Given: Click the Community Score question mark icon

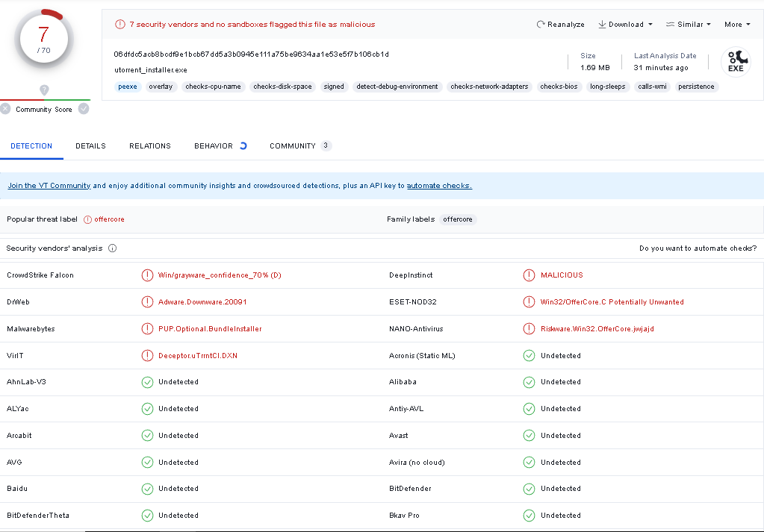Looking at the screenshot, I should [44, 90].
